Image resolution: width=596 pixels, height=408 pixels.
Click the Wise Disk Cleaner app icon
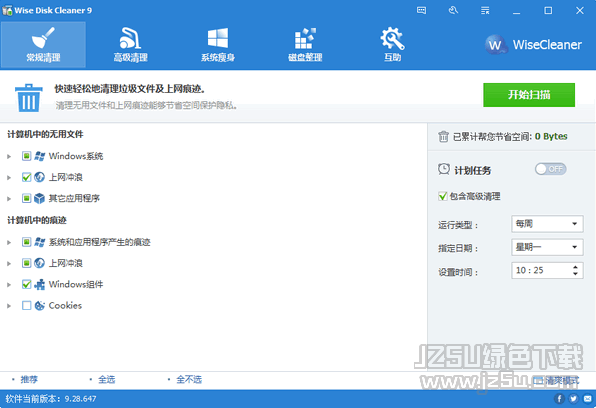click(x=7, y=10)
